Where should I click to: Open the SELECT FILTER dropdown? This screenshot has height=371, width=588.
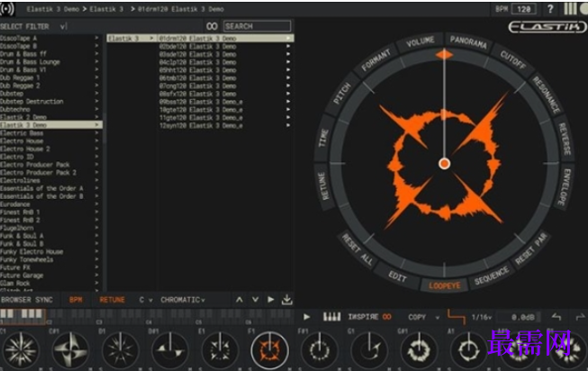click(x=33, y=27)
